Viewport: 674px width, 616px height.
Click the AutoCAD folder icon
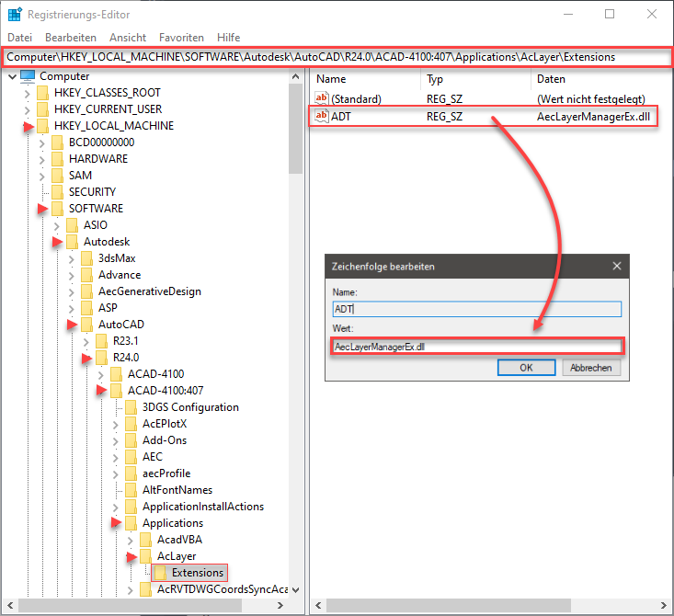(86, 325)
